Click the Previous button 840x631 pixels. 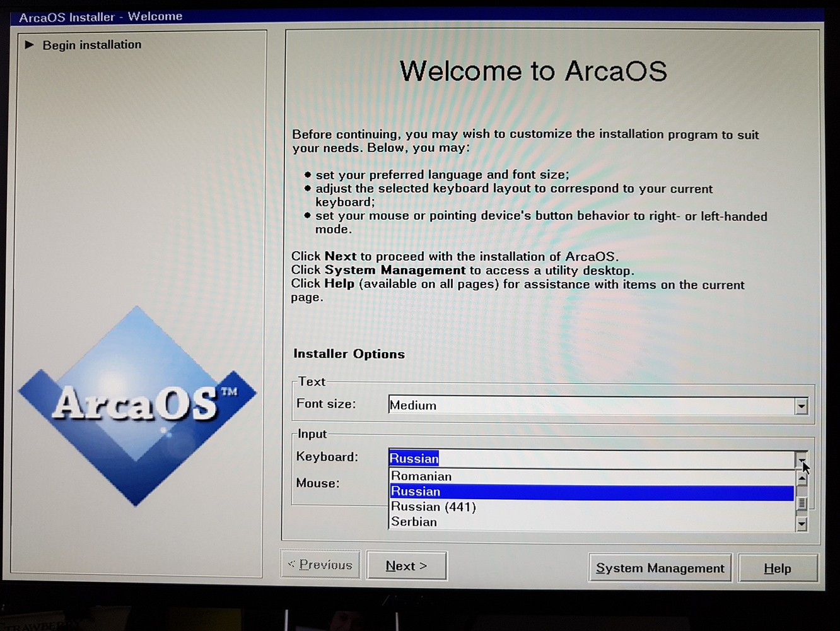click(320, 565)
